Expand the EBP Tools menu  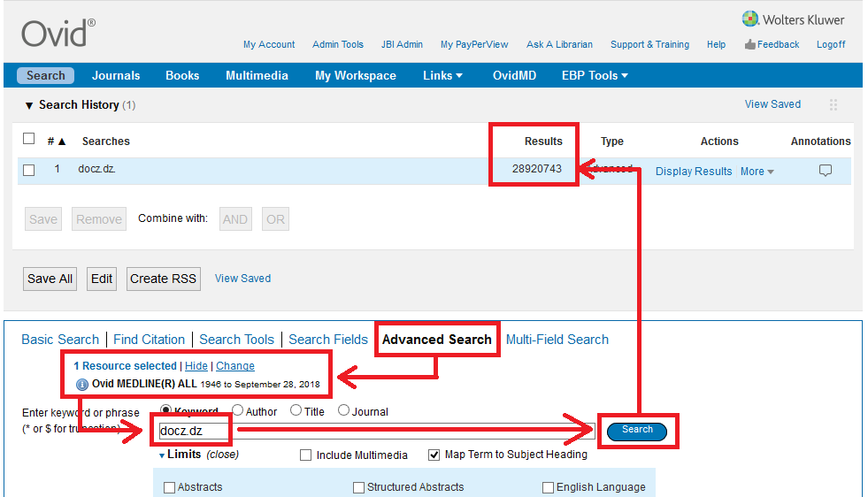point(595,75)
